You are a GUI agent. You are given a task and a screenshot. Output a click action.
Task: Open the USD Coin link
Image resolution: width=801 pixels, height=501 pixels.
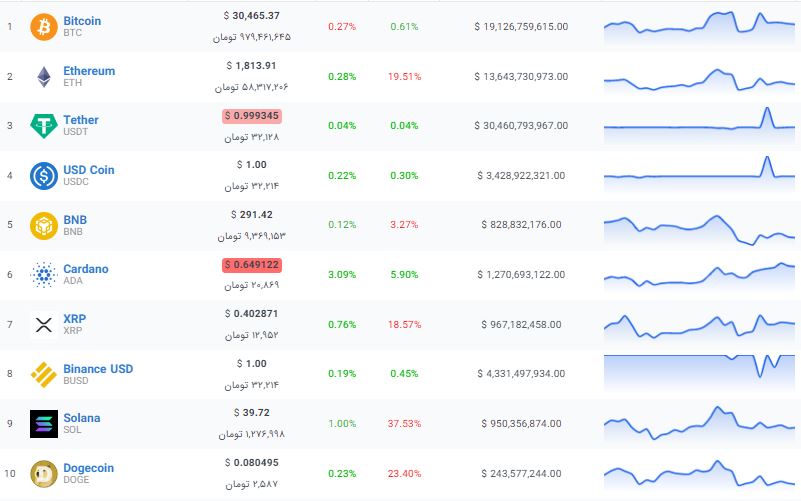coord(88,170)
